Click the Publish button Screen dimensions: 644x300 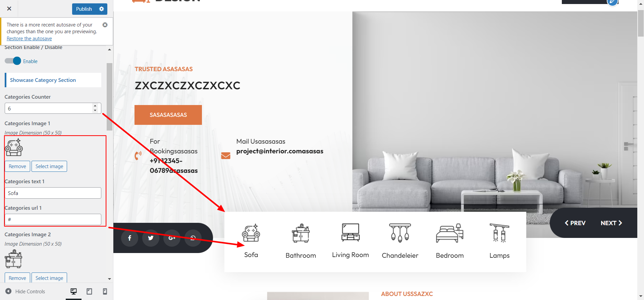84,9
